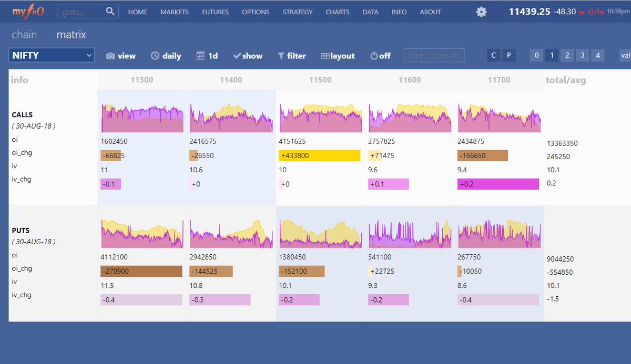Click the goto search field
The image size is (631, 364).
(x=82, y=11)
